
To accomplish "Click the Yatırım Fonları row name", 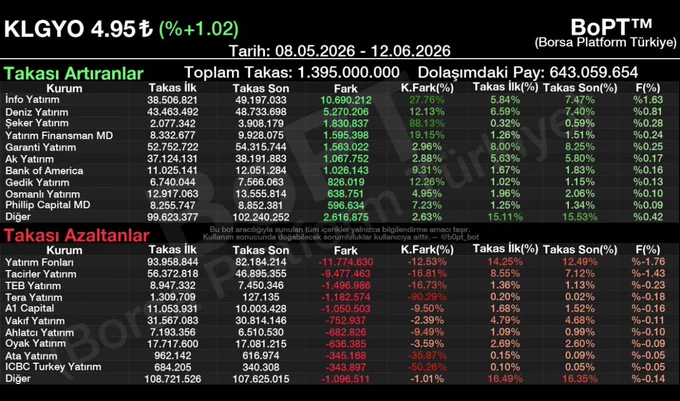I will coord(39,262).
